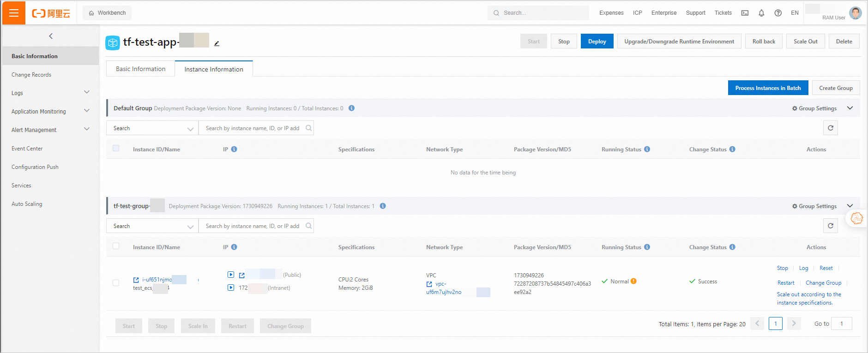Open Event Center in the sidebar
The height and width of the screenshot is (353, 868).
(x=27, y=148)
